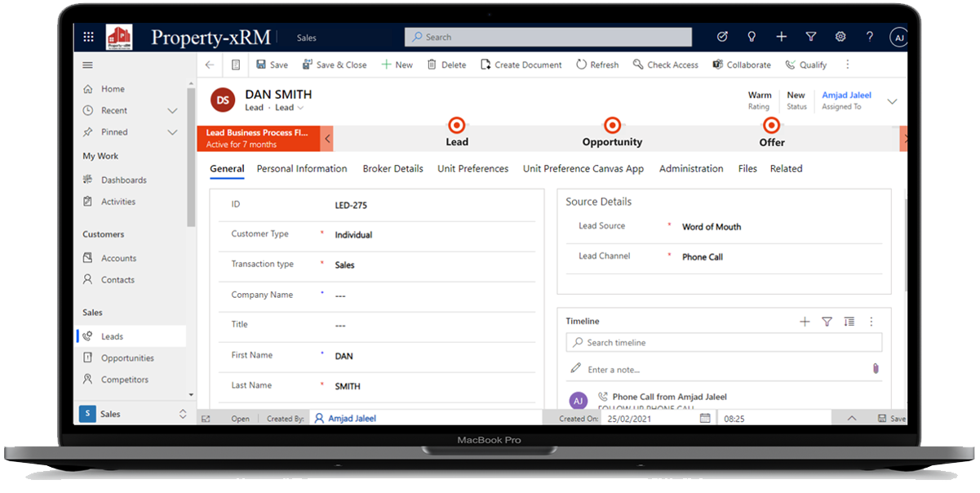980x493 pixels.
Task: Switch to Unit Preferences tab
Action: [x=472, y=169]
